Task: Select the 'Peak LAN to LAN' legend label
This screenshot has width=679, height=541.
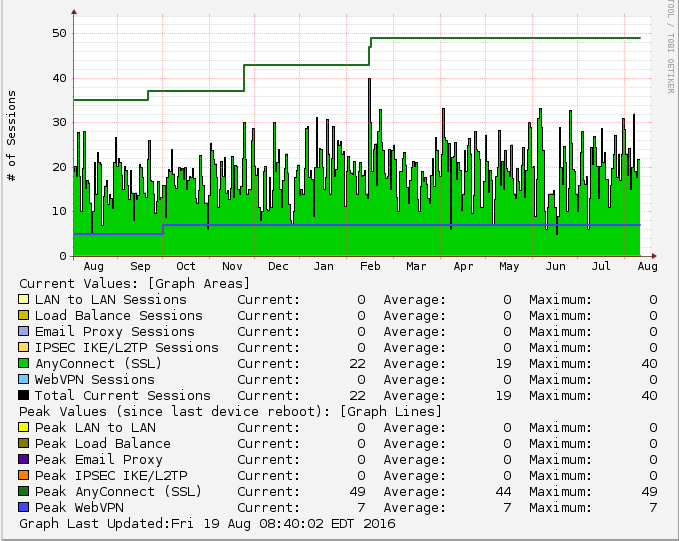Action: [95, 428]
